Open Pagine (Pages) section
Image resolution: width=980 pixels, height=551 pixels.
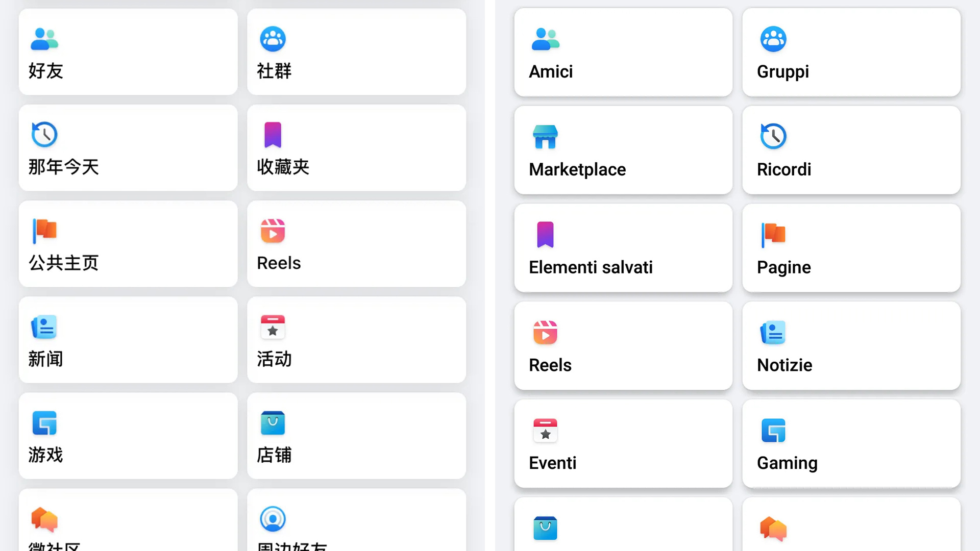tap(851, 248)
